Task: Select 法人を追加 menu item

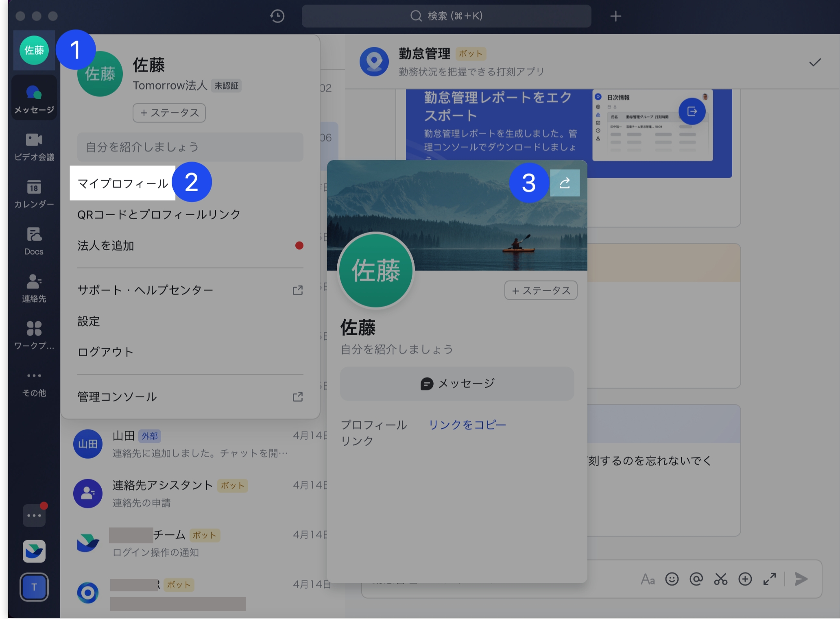Action: 190,246
